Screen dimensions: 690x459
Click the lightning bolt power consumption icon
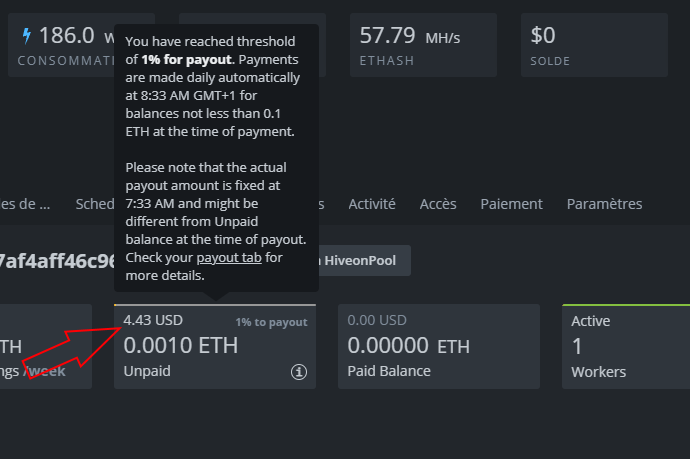point(27,35)
